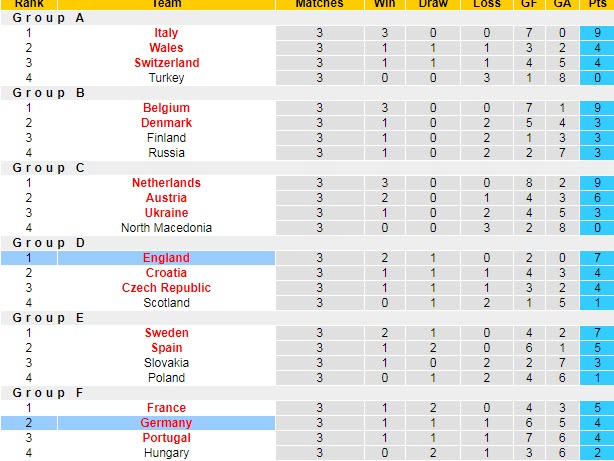The width and height of the screenshot is (614, 461).
Task: Select North Macedonia team name
Action: [166, 228]
